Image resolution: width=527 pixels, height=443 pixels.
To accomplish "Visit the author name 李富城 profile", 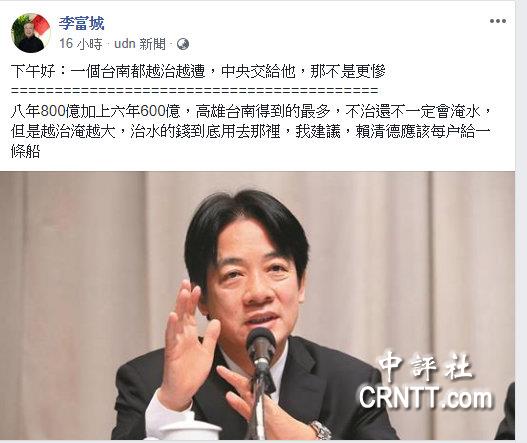I will pyautogui.click(x=81, y=23).
